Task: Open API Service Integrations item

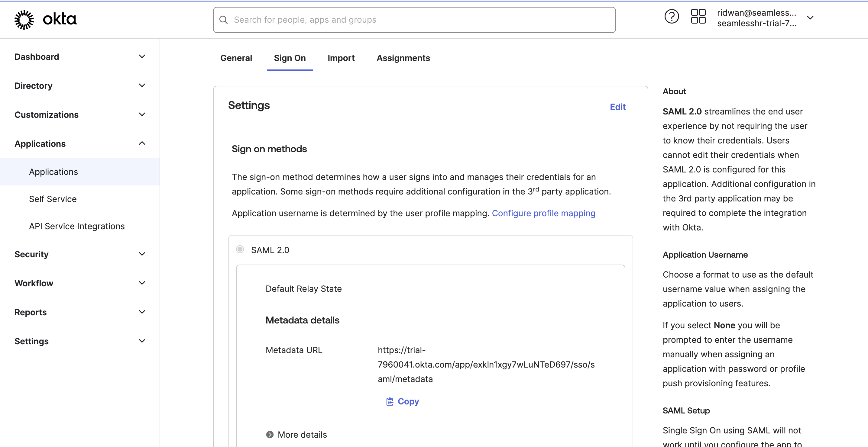Action: click(x=76, y=226)
